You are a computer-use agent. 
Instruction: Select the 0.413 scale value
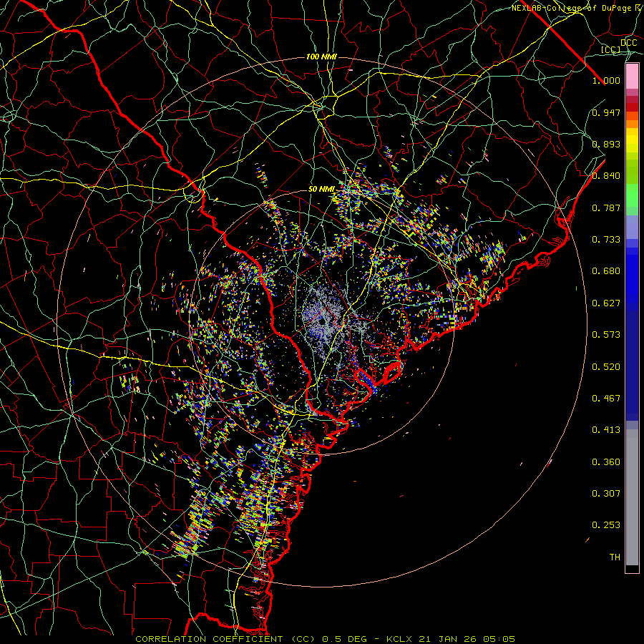click(x=606, y=430)
